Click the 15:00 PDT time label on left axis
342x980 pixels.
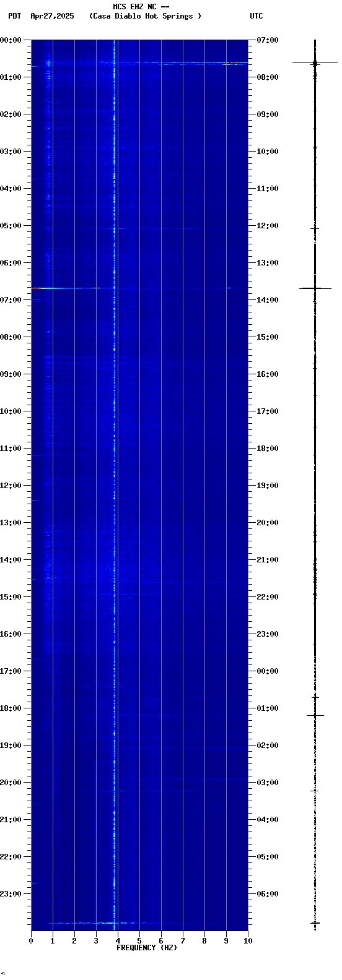point(11,597)
